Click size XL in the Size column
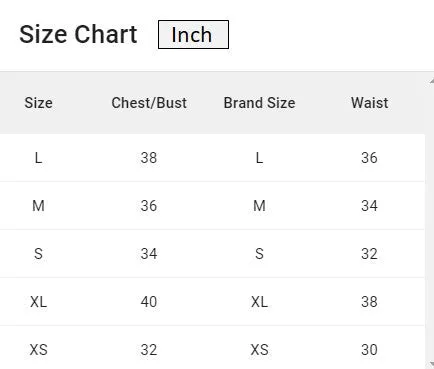Image resolution: width=434 pixels, height=369 pixels. click(x=38, y=302)
